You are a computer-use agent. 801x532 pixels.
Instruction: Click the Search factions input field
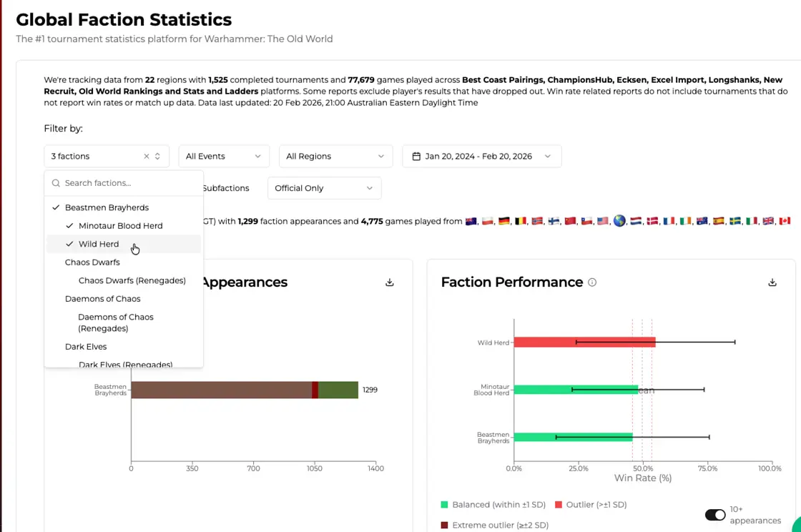(x=124, y=183)
